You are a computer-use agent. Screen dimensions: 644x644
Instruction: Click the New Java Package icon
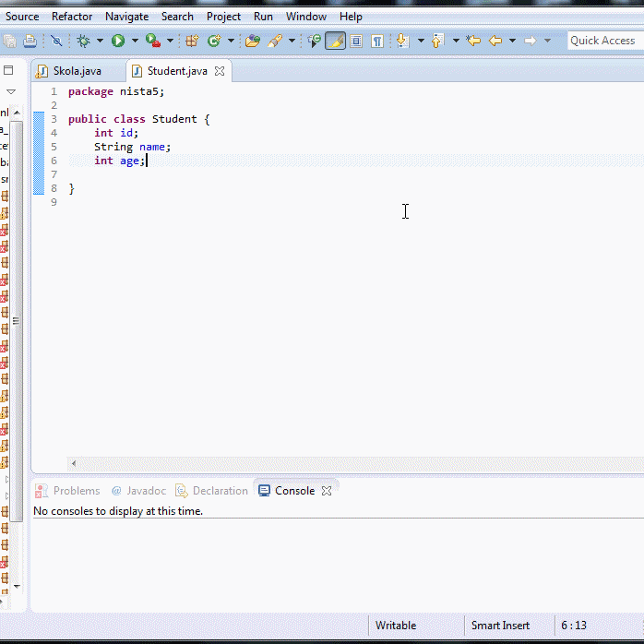[x=192, y=41]
